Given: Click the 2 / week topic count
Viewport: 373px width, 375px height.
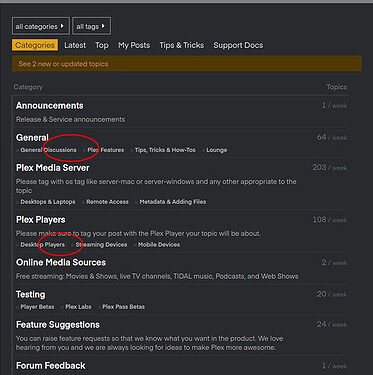Looking at the screenshot, I should pyautogui.click(x=334, y=263).
